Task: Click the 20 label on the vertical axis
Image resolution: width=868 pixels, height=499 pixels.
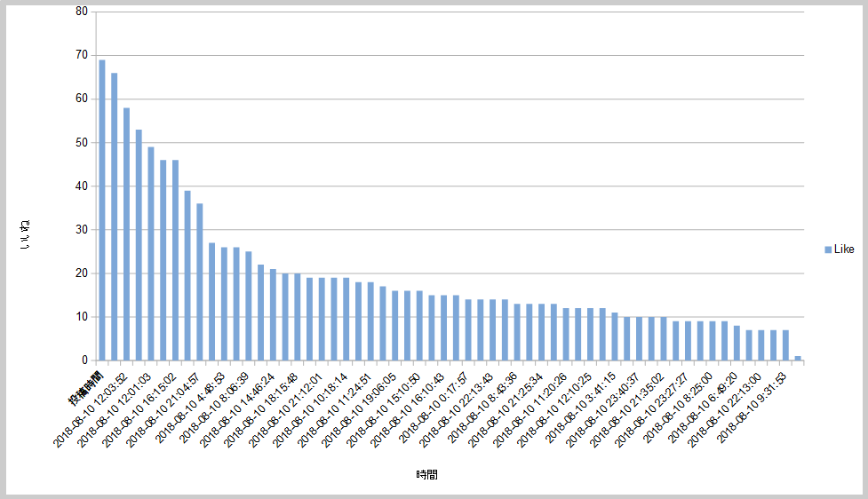Action: click(x=82, y=273)
